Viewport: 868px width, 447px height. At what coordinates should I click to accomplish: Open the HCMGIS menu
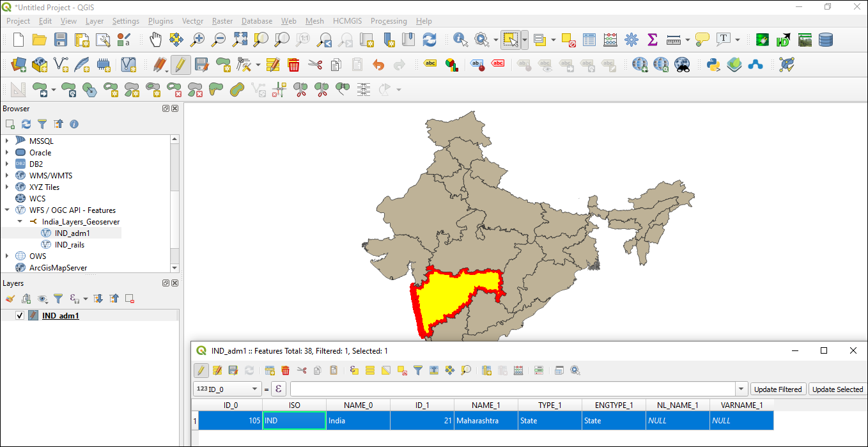pos(347,21)
